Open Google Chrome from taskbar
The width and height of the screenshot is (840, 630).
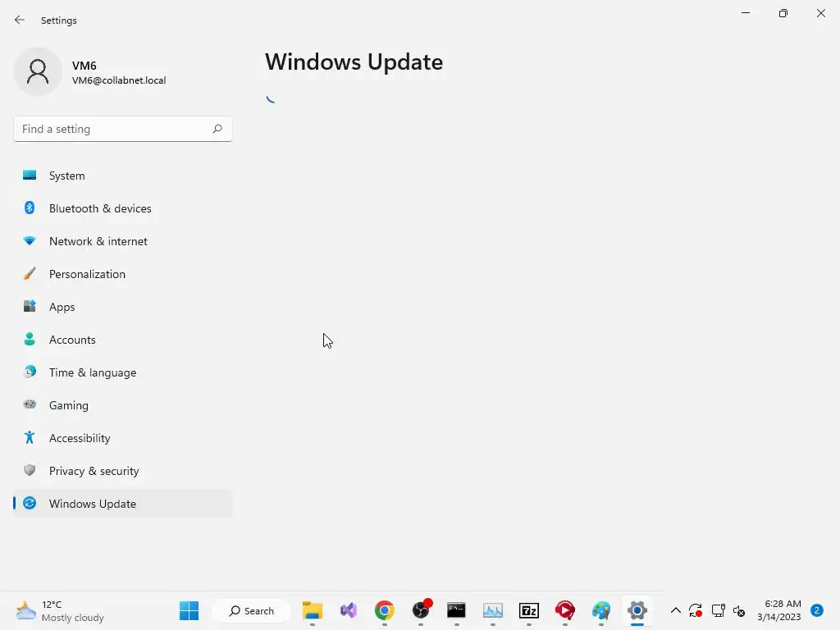point(384,610)
